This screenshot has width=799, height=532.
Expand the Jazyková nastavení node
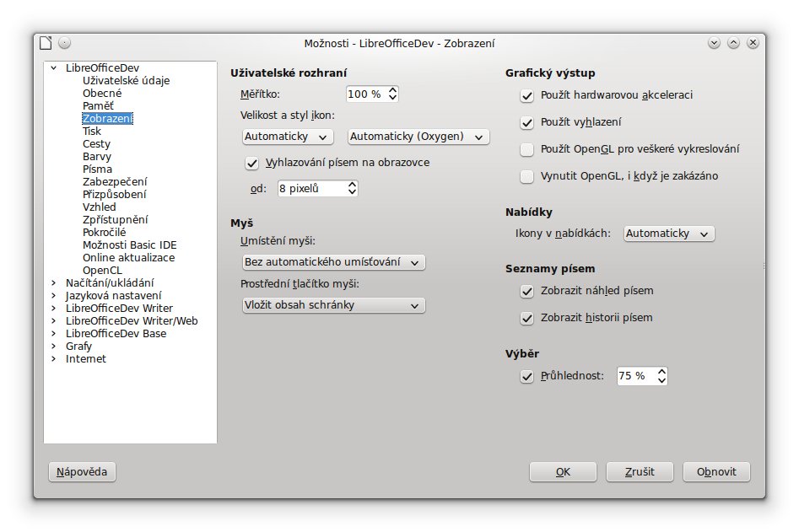tap(53, 295)
